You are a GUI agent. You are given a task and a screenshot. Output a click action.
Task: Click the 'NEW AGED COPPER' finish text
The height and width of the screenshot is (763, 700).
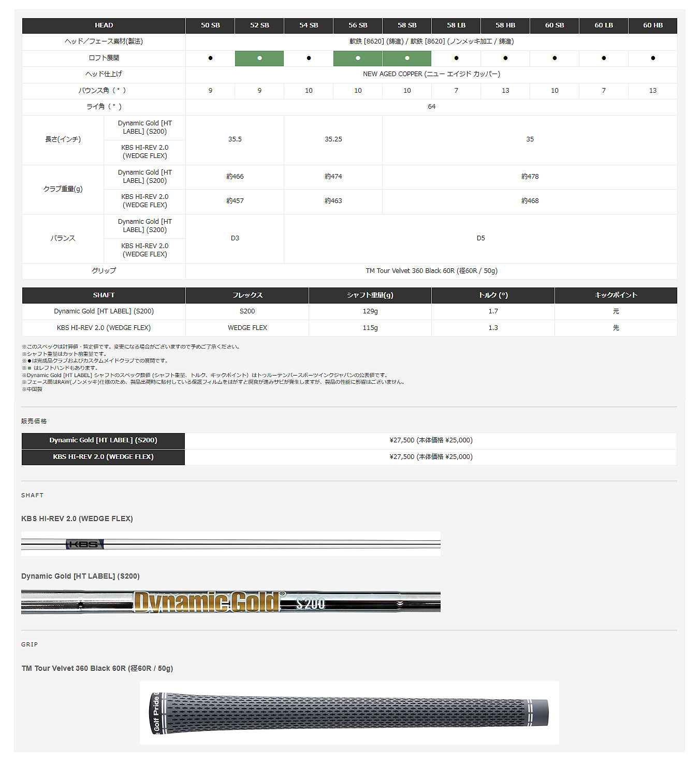pos(432,74)
